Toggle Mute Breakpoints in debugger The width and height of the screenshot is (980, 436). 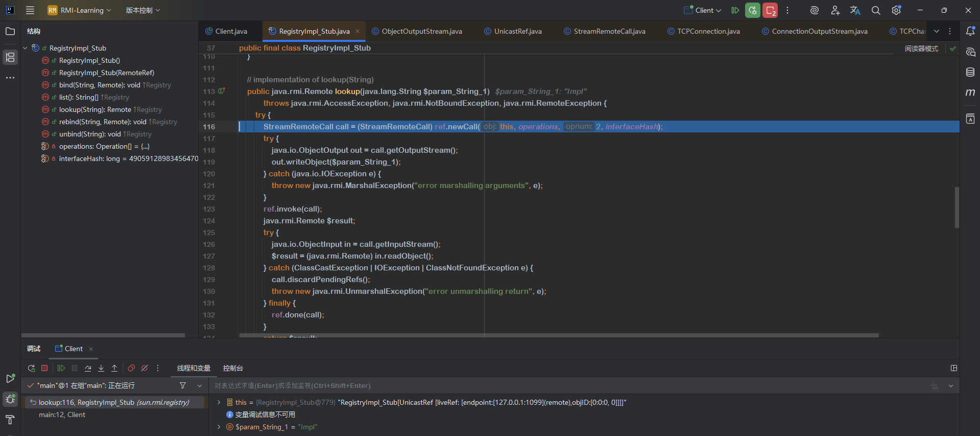pos(145,368)
